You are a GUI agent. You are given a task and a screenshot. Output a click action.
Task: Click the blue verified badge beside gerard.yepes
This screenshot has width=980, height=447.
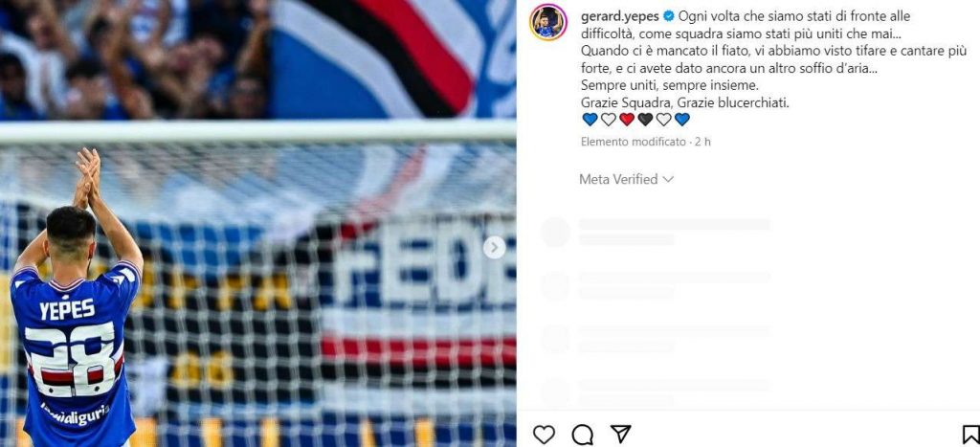[x=668, y=16]
